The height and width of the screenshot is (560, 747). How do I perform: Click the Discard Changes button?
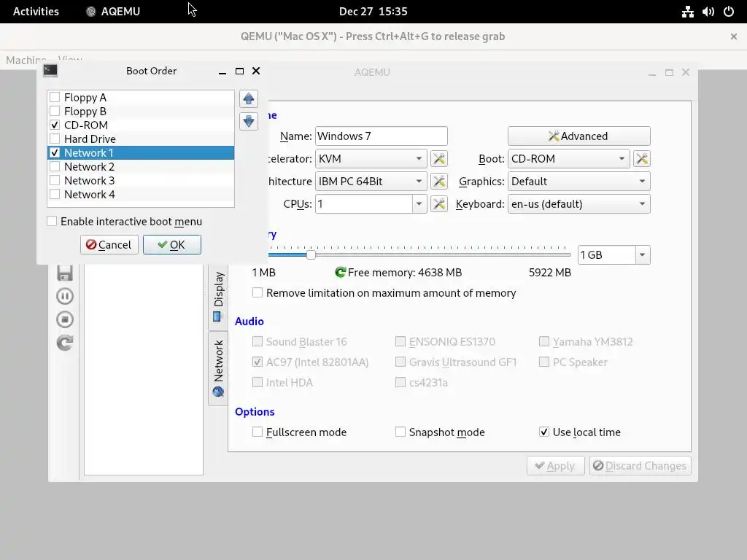pyautogui.click(x=640, y=466)
